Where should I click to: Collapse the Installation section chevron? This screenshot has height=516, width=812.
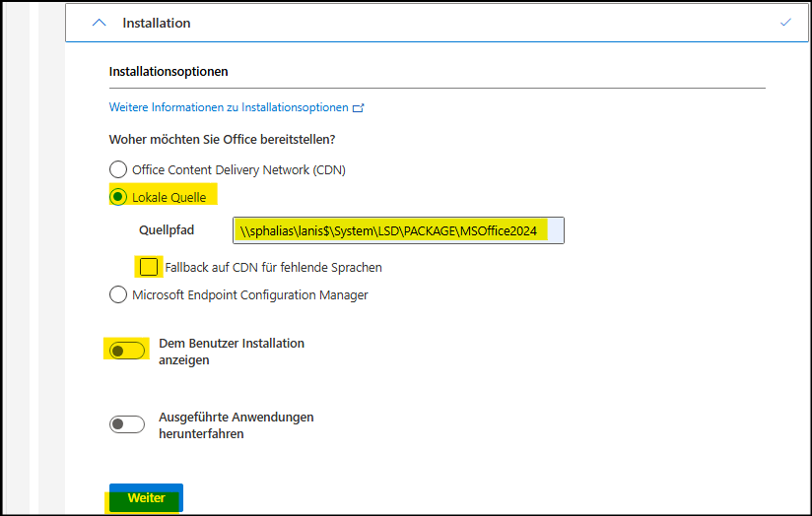[99, 23]
